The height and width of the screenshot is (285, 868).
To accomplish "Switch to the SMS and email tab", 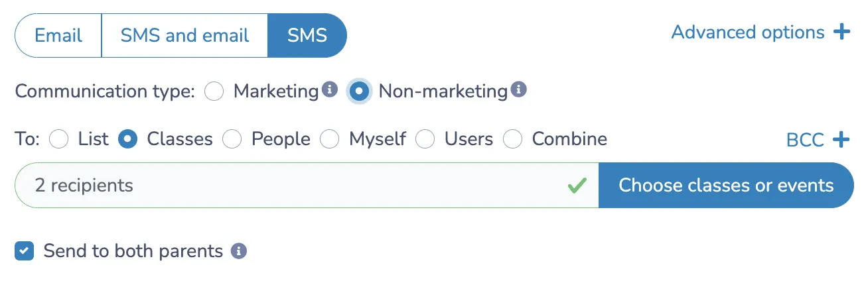I will (x=184, y=35).
